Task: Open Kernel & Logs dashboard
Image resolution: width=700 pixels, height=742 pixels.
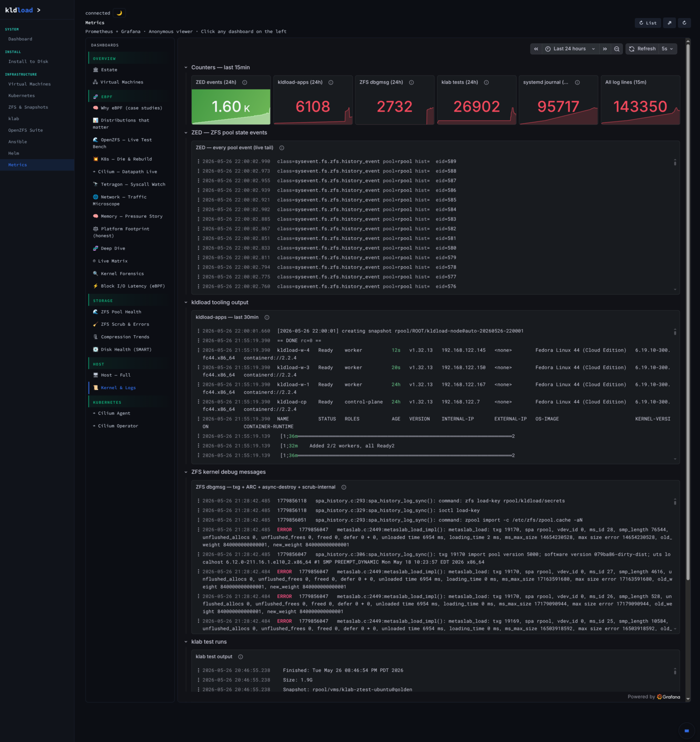Action: [x=129, y=388]
